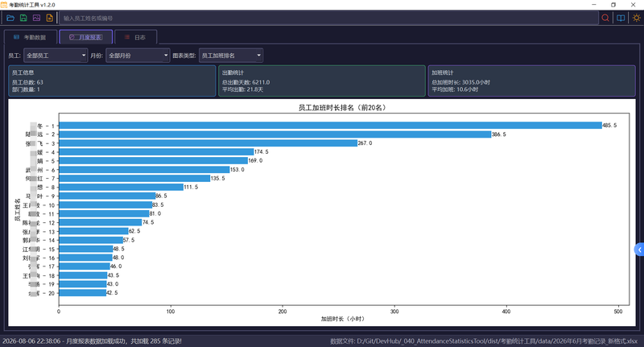Viewport: 644px width, 347px height.
Task: Click the green save icon
Action: (x=23, y=18)
